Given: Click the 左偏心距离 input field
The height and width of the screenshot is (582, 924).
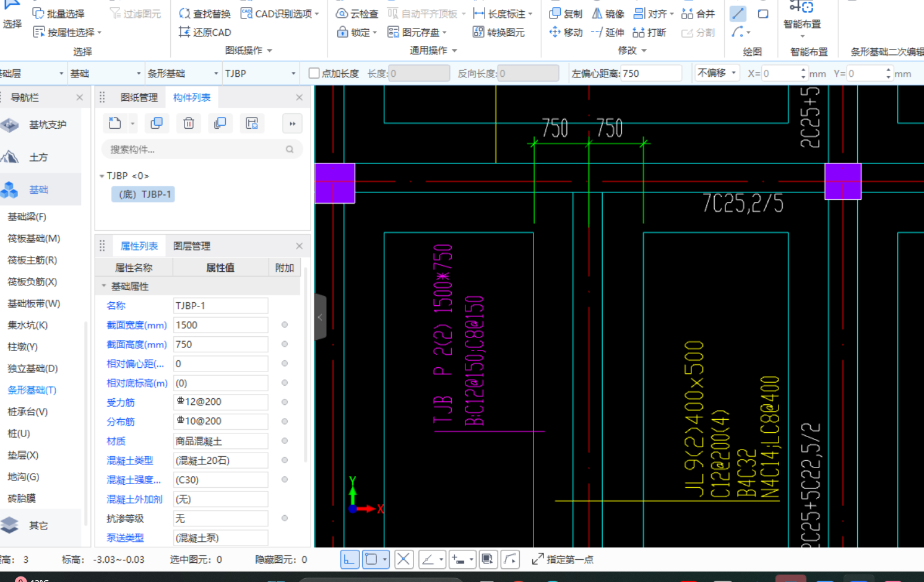Looking at the screenshot, I should tap(651, 73).
